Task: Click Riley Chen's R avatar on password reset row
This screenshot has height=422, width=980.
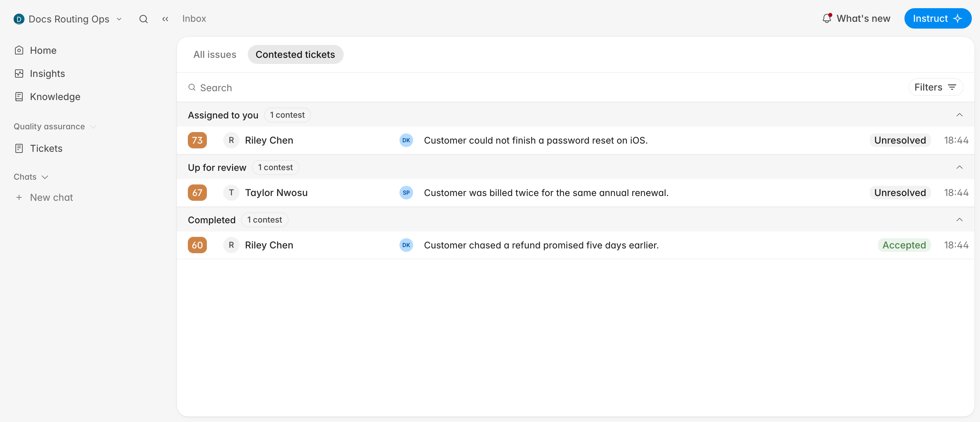Action: pos(231,141)
